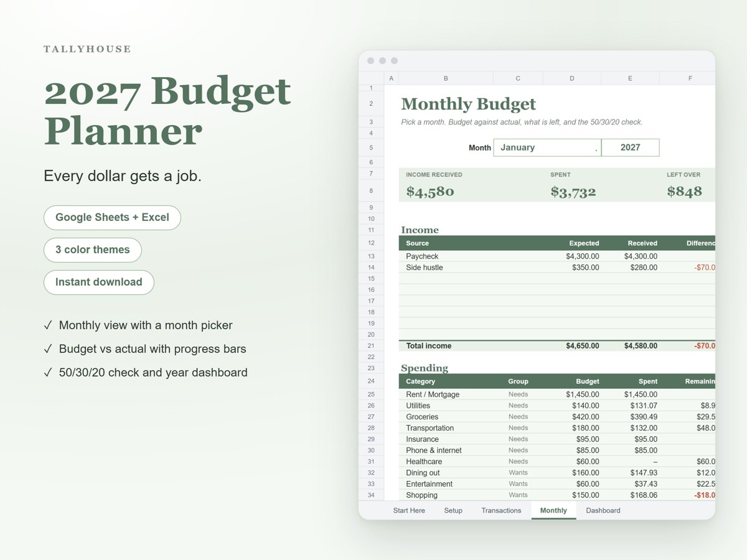747x560 pixels.
Task: Open the January month picker dropdown
Action: pos(547,147)
